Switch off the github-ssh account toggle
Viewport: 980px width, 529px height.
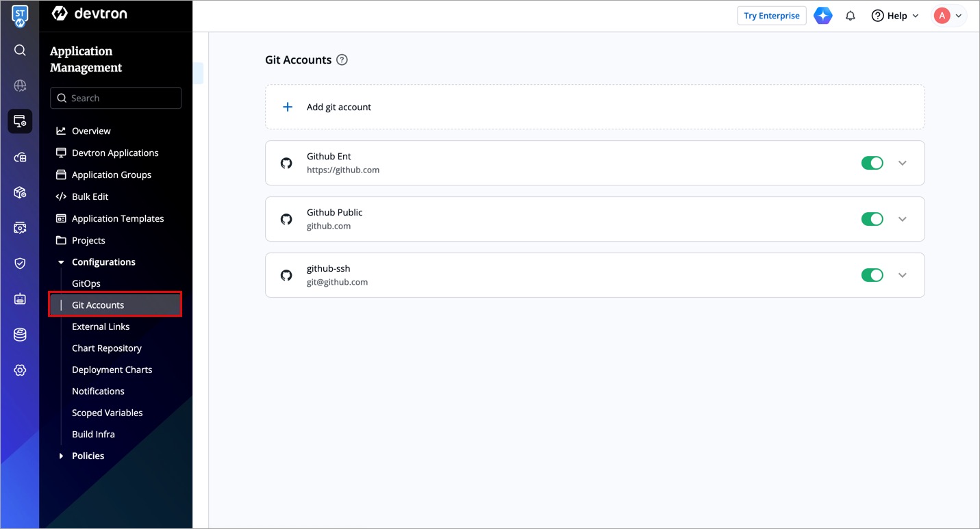point(872,275)
